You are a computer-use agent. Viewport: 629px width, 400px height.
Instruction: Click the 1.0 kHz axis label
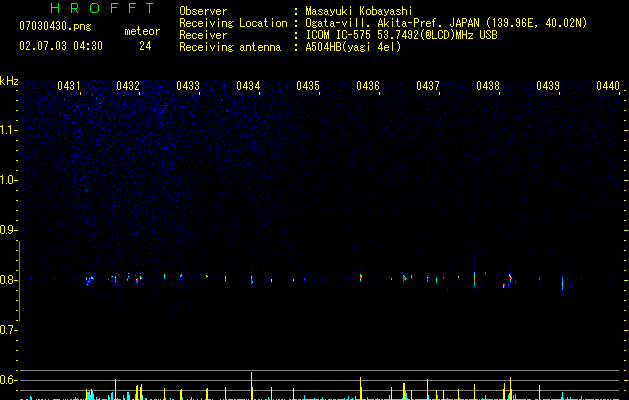[x=9, y=180]
